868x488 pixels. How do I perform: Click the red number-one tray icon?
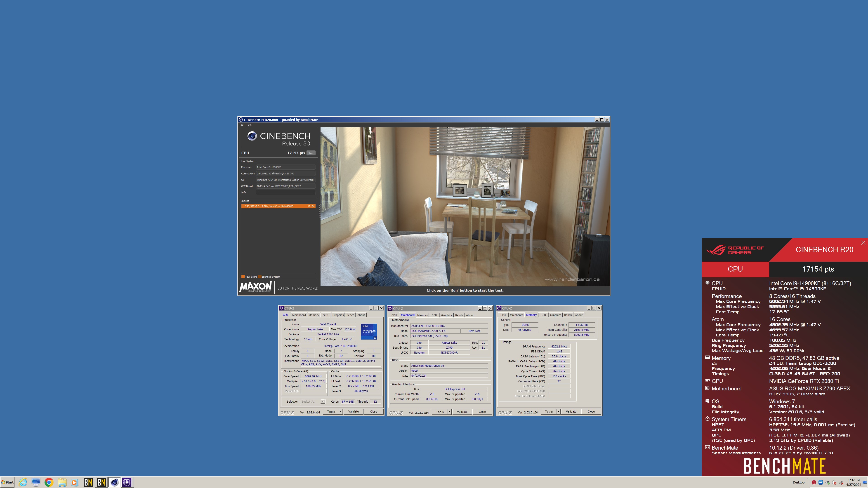click(814, 482)
